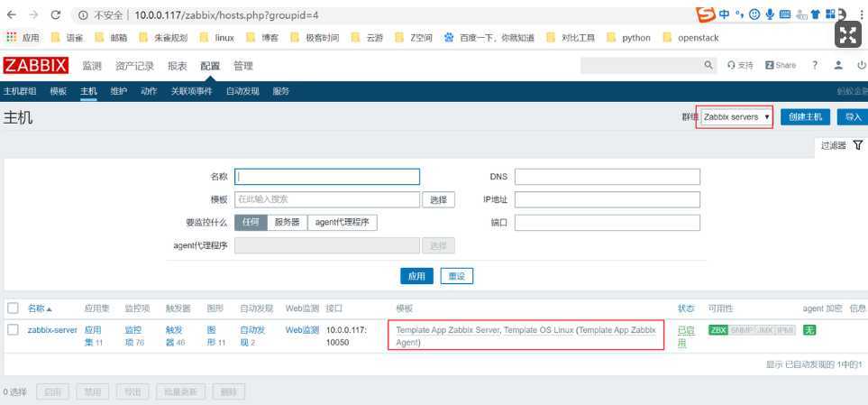Open the python bookmark folder
Viewport: 868px width, 405px height.
(x=629, y=38)
